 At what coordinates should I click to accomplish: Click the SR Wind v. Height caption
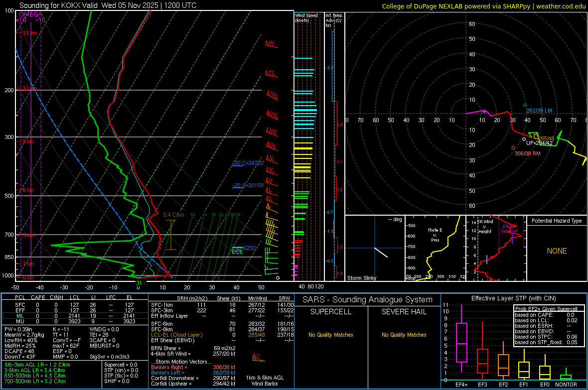(x=485, y=227)
